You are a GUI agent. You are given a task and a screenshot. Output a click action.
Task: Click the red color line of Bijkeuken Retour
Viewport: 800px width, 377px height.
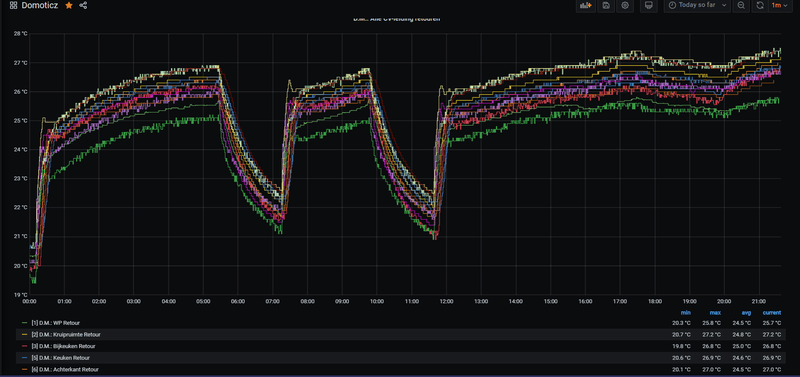pos(24,346)
